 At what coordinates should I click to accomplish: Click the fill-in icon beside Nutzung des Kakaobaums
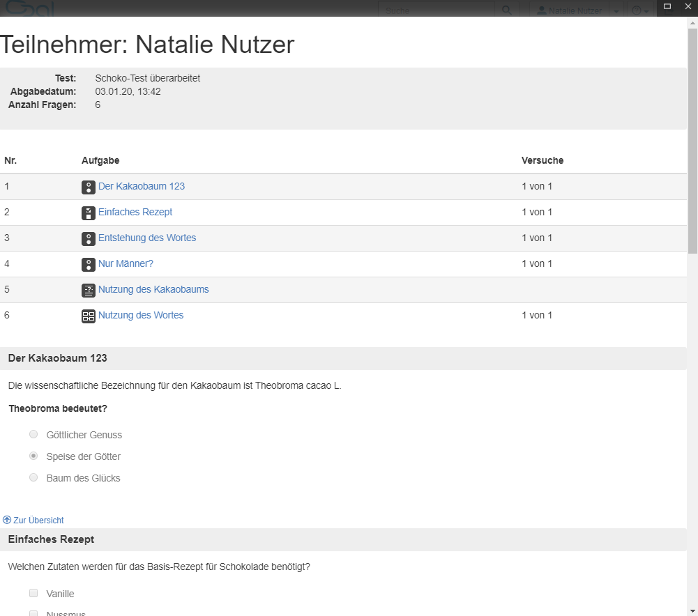click(x=88, y=290)
